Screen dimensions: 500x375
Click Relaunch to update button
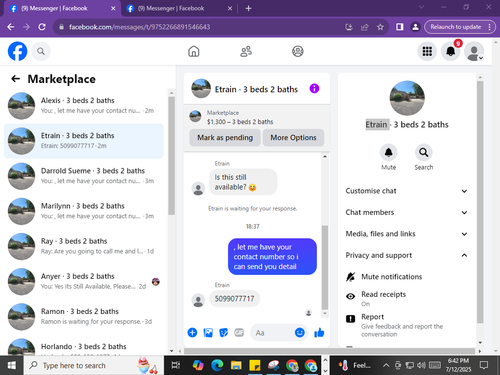456,27
